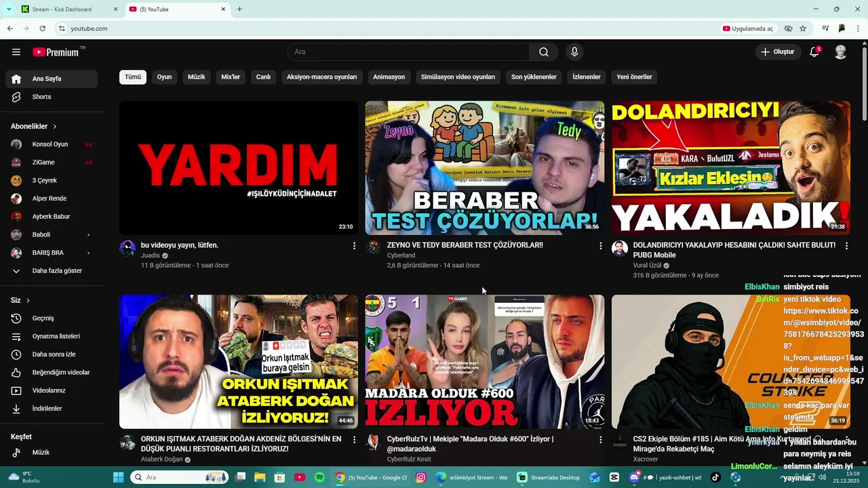This screenshot has height=488, width=868.
Task: Open TikTok from the taskbar
Action: pos(715,477)
